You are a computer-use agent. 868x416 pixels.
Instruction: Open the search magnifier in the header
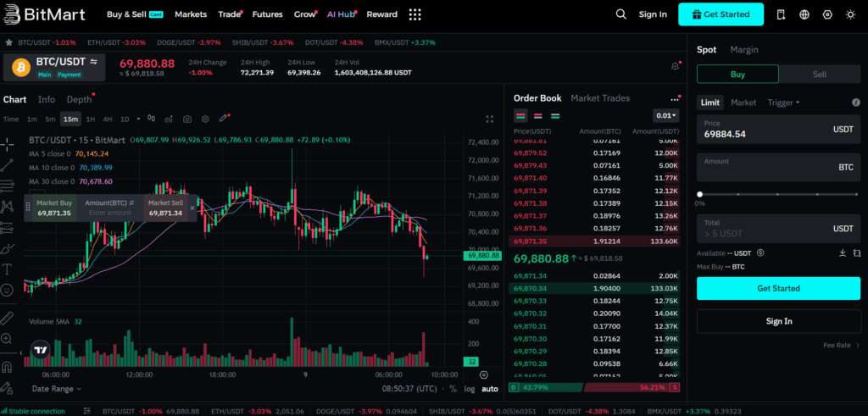(x=621, y=14)
